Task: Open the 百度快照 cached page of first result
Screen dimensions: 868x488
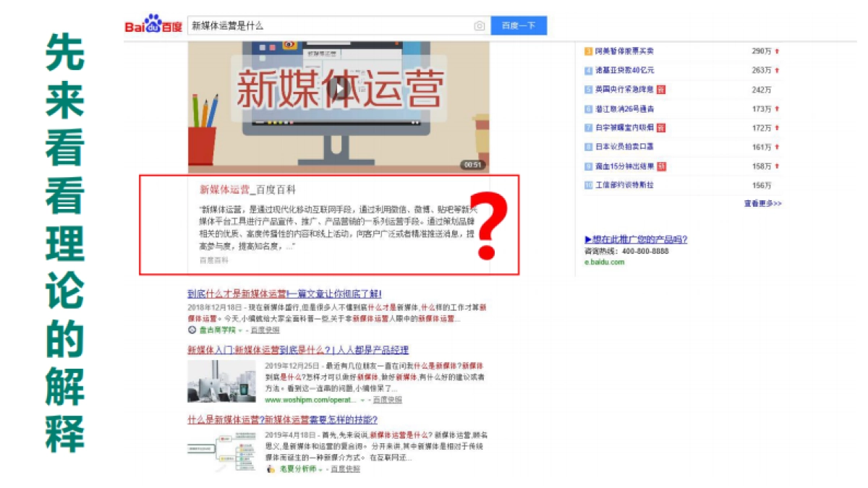Action: [x=265, y=330]
